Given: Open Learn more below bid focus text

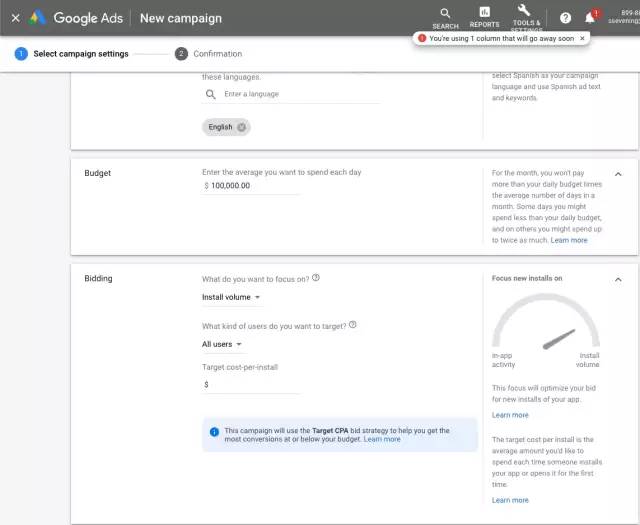Looking at the screenshot, I should [x=510, y=415].
